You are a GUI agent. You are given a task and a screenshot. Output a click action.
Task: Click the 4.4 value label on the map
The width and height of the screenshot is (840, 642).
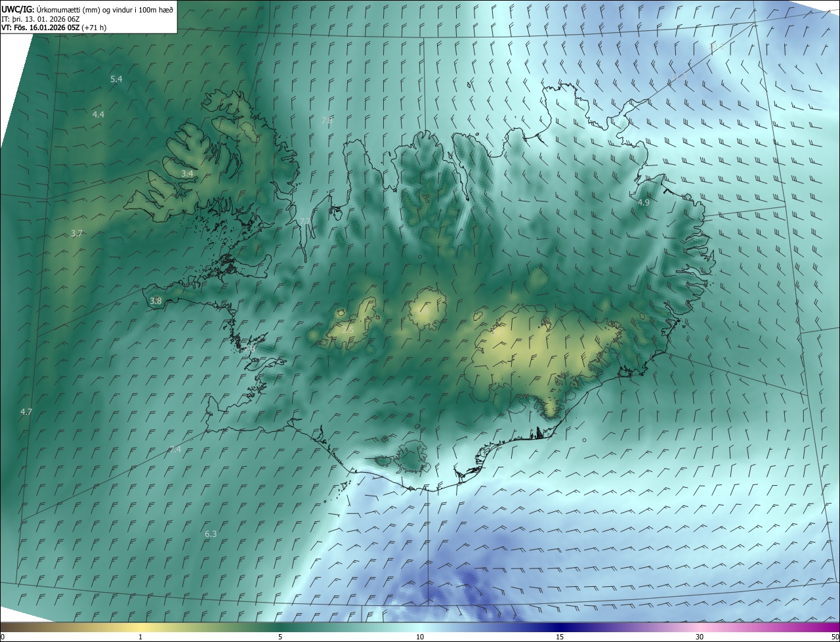(98, 114)
